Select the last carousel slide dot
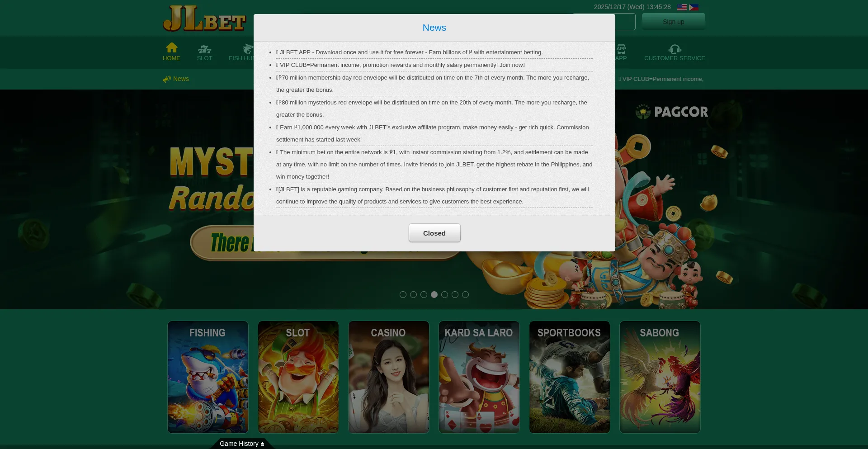The image size is (868, 449). coord(465,295)
